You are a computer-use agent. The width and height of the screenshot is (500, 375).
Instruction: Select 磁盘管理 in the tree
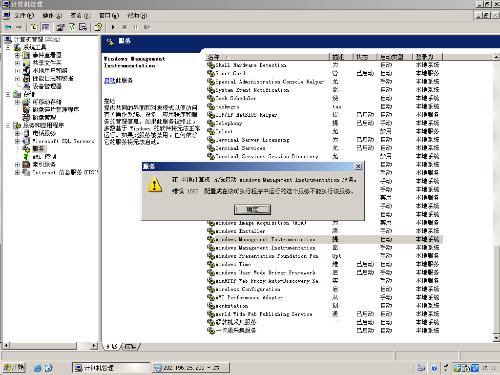pyautogui.click(x=44, y=118)
